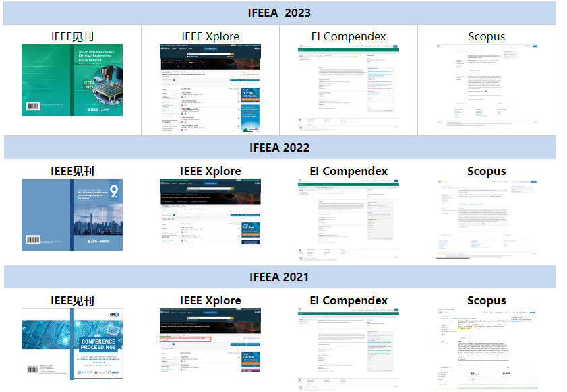This screenshot has width=567, height=392.
Task: Open the IFEEA 2023 IEEE Xplore screenshot
Action: pos(210,88)
